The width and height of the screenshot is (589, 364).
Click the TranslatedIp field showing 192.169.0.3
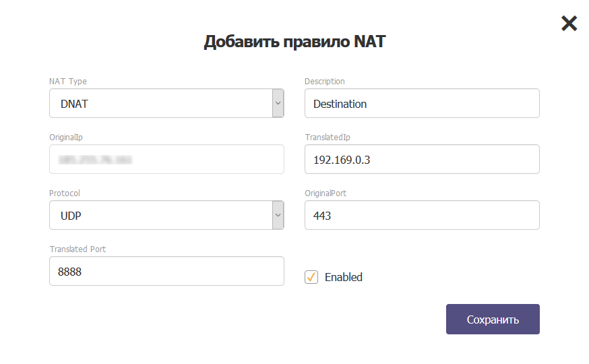point(422,160)
